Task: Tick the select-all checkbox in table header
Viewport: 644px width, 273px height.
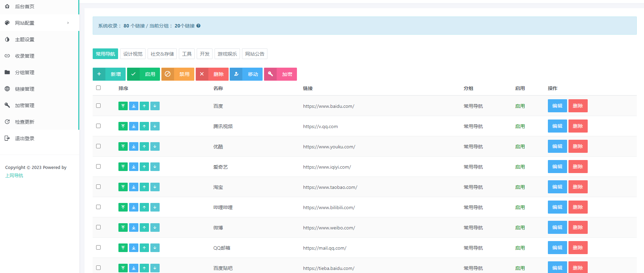Action: click(x=99, y=88)
